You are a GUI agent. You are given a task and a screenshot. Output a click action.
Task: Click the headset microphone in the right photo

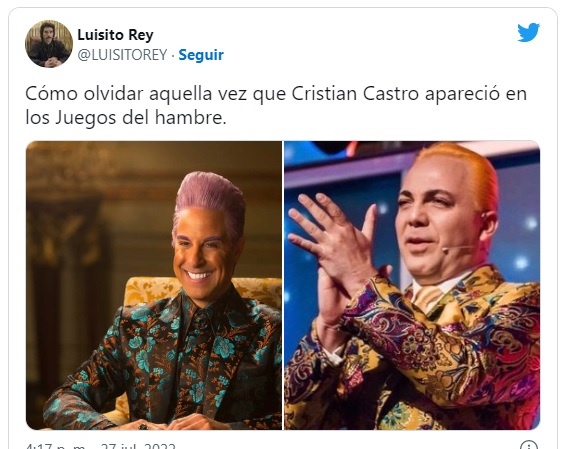pos(459,248)
